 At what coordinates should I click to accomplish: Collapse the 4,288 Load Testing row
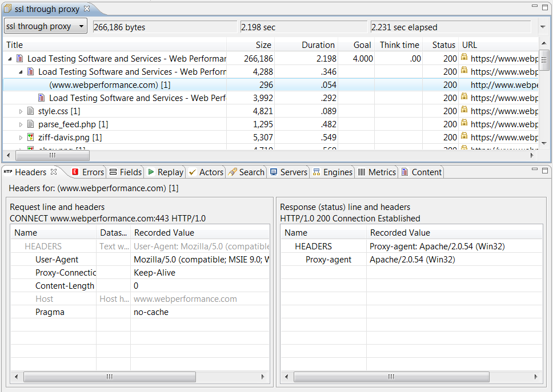pyautogui.click(x=21, y=72)
